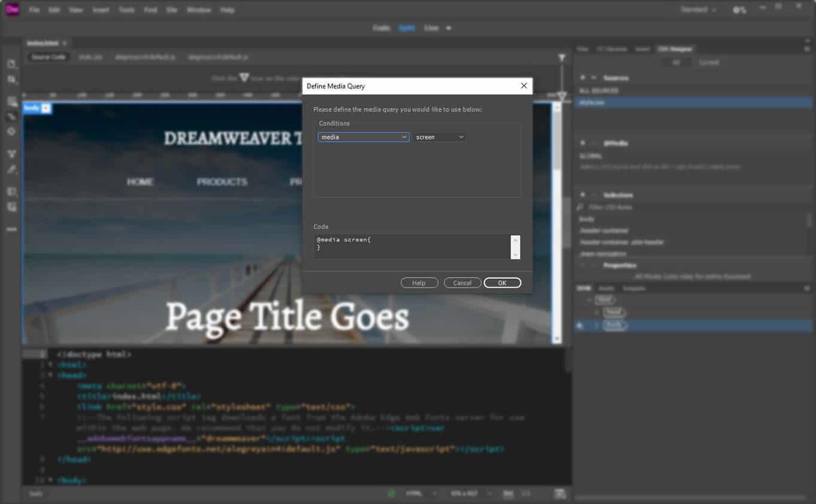Click the Open Documents icon in left toolbar
The image size is (816, 504).
click(x=11, y=64)
